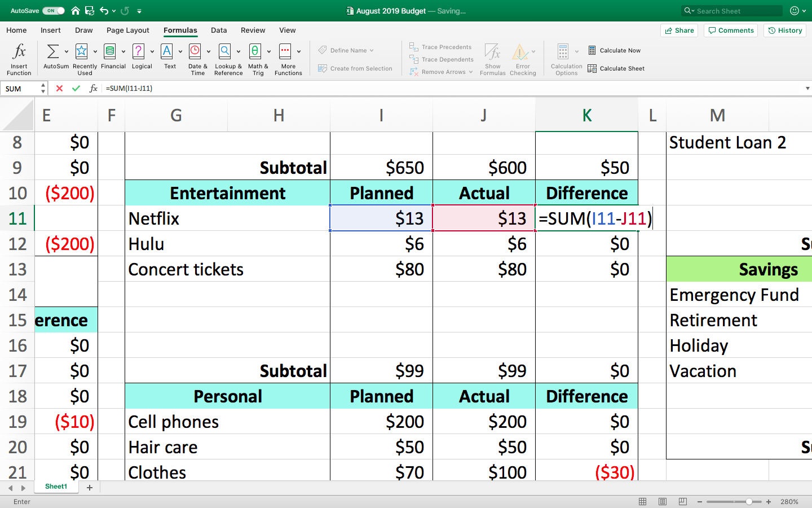Open the feedback smiley menu
The height and width of the screenshot is (508, 812).
(797, 11)
